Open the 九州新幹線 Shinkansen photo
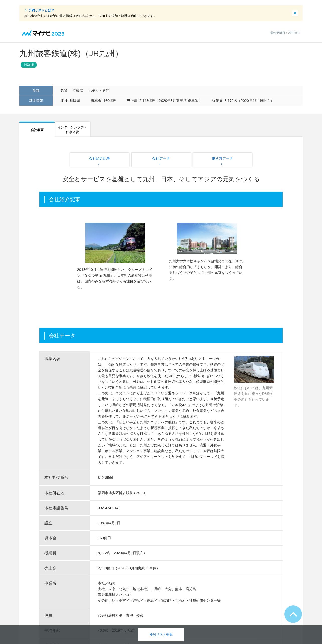The image size is (322, 644). pos(254,369)
